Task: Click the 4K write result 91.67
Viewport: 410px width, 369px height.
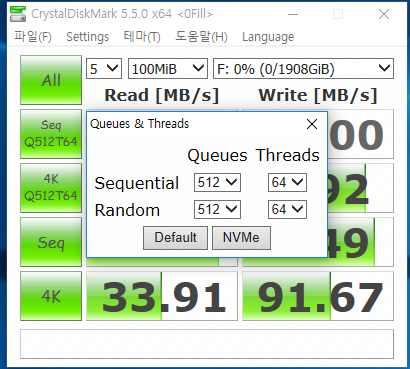Action: 318,296
